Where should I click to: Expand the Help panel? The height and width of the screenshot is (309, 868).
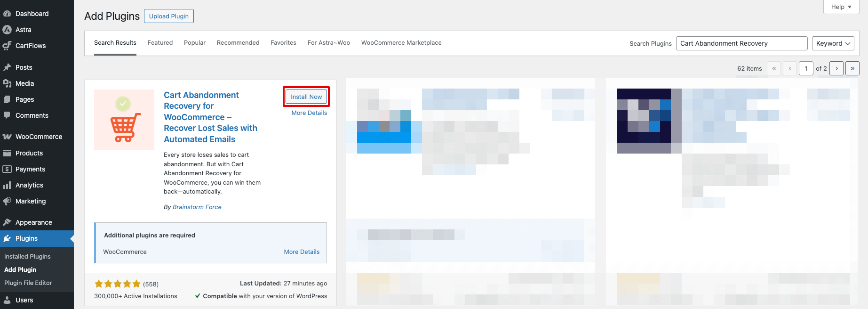[x=841, y=7]
